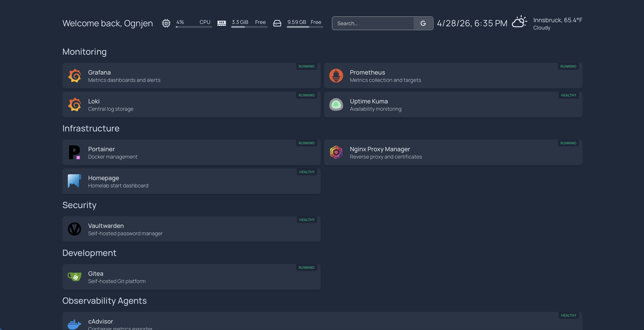Click "Metrics collection and targets" description
644x330 pixels.
click(x=385, y=80)
